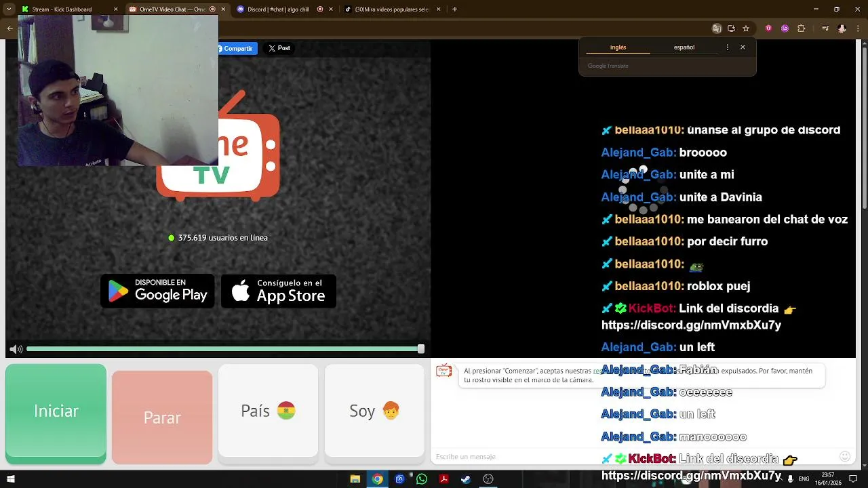Open the Google Translate icon in address bar
The height and width of the screenshot is (488, 868).
(717, 28)
